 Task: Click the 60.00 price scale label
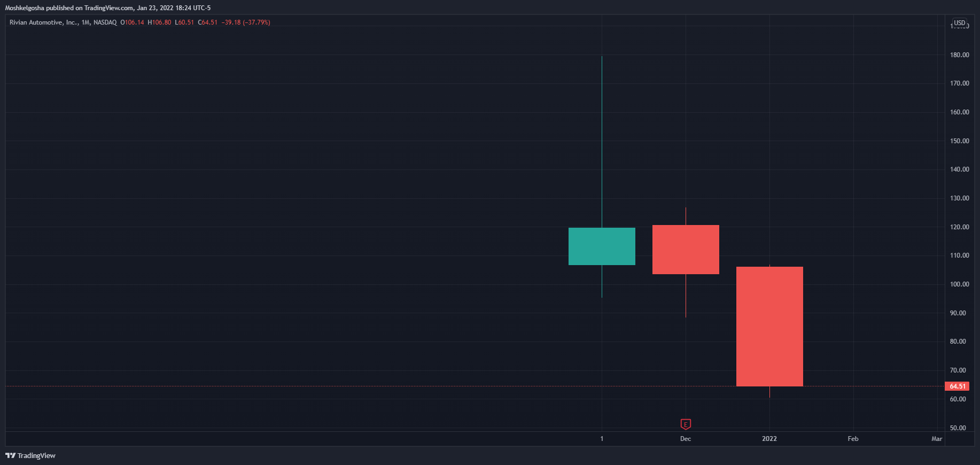tap(958, 399)
